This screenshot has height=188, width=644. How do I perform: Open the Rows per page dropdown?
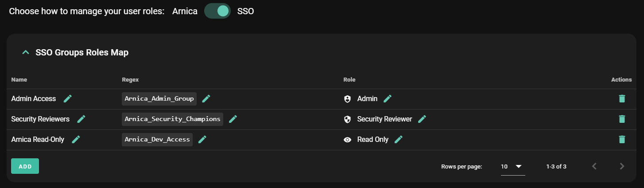click(512, 166)
